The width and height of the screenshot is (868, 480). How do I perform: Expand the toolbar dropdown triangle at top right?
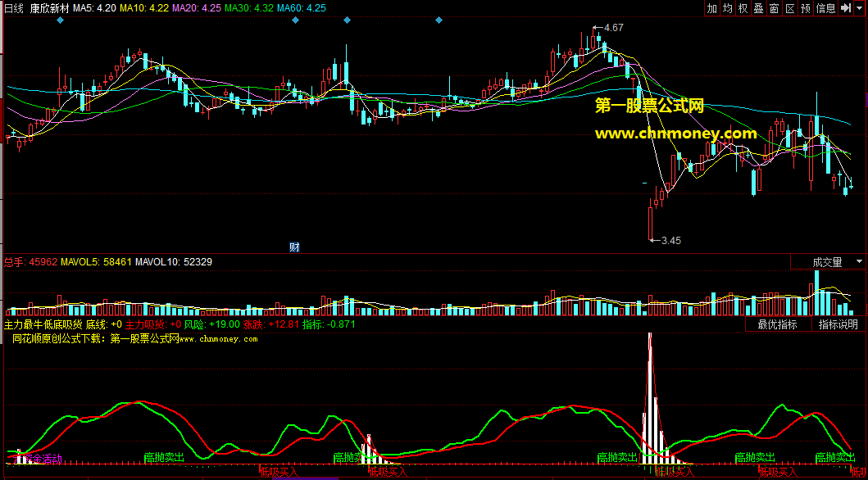859,7
